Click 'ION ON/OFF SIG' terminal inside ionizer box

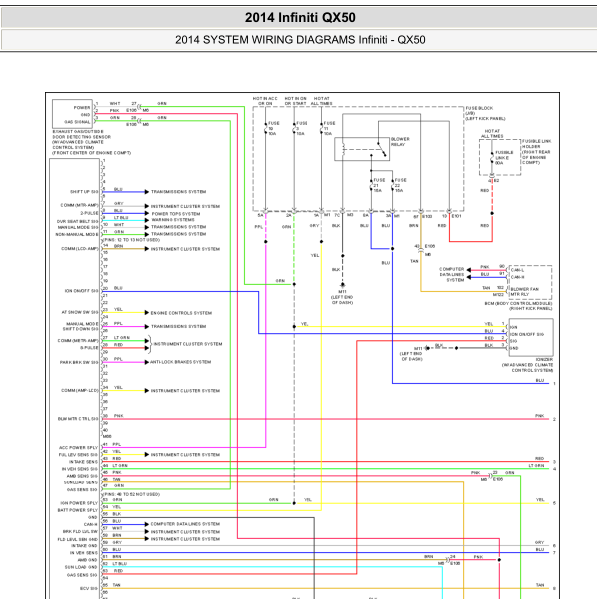527,334
